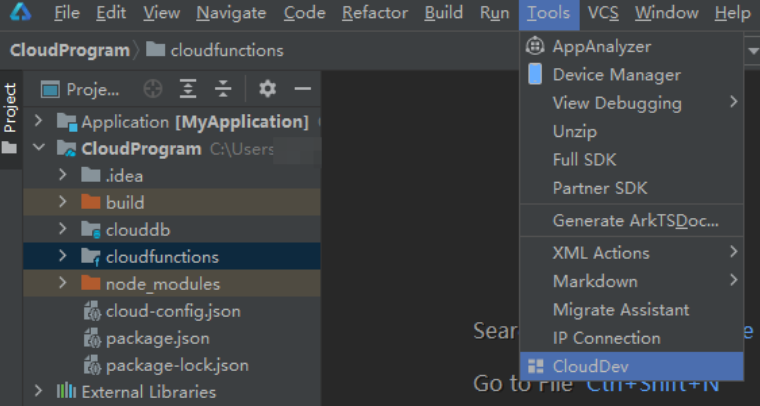Expand the cloudfunctions folder arrow
This screenshot has width=760, height=406.
63,255
